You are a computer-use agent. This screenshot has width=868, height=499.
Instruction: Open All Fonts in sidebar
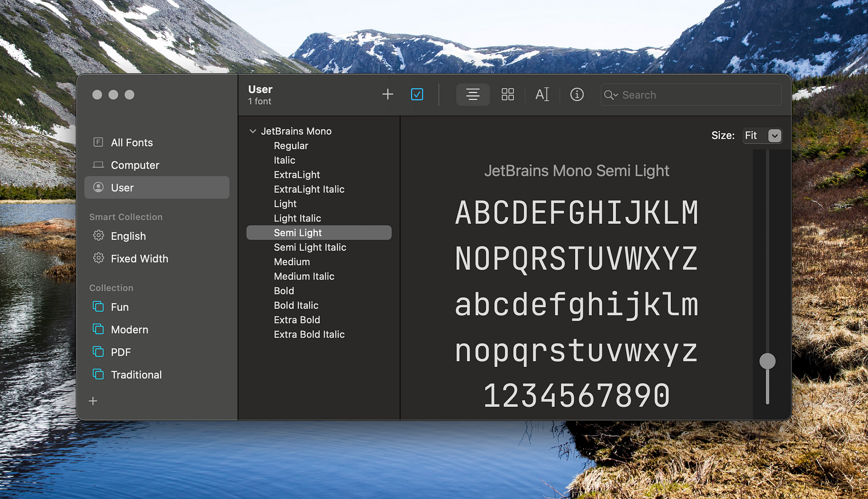point(157,143)
